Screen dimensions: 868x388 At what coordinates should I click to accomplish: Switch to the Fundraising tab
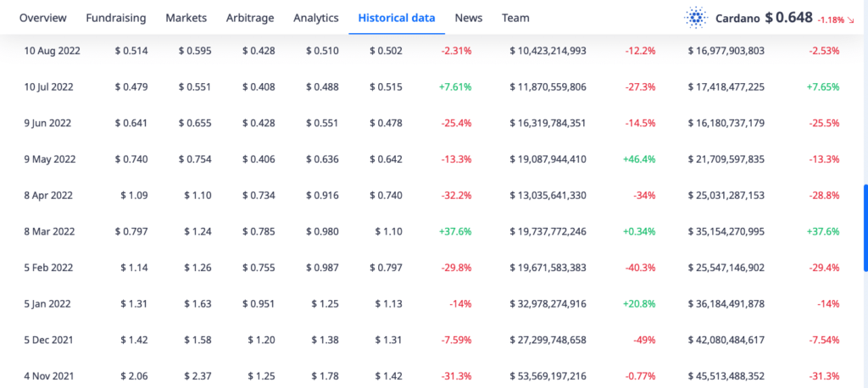click(117, 18)
